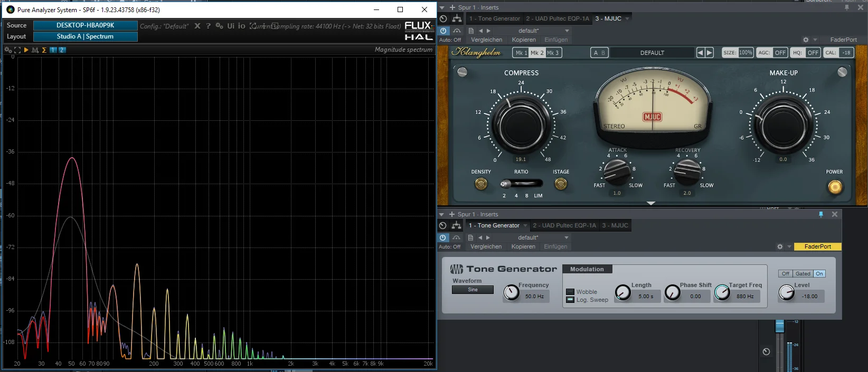Click sidechain icon in MJUC insert window
This screenshot has width=868, height=372.
coord(457,31)
